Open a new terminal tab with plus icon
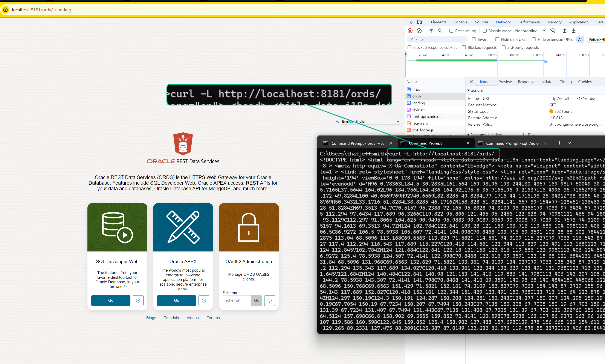The height and width of the screenshot is (364, 605). point(559,143)
